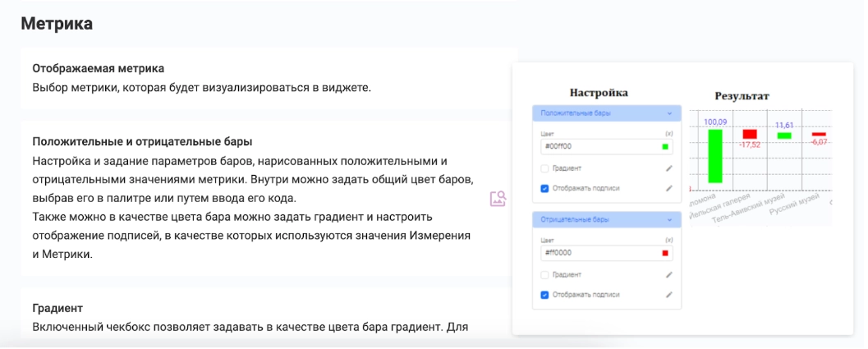Click pencil icon next to positive bars labels
Viewport: 868px width, 349px height.
(x=668, y=188)
